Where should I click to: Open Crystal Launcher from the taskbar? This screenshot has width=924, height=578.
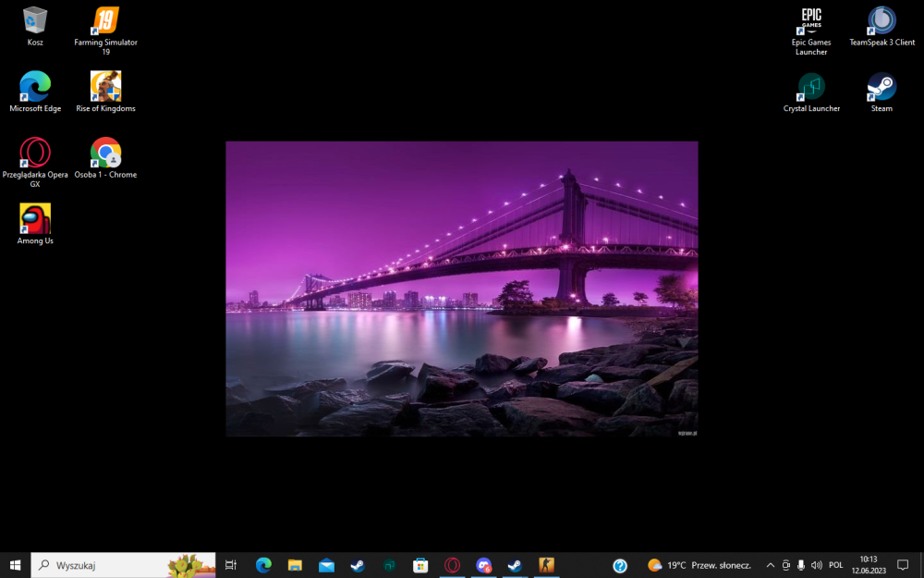389,565
